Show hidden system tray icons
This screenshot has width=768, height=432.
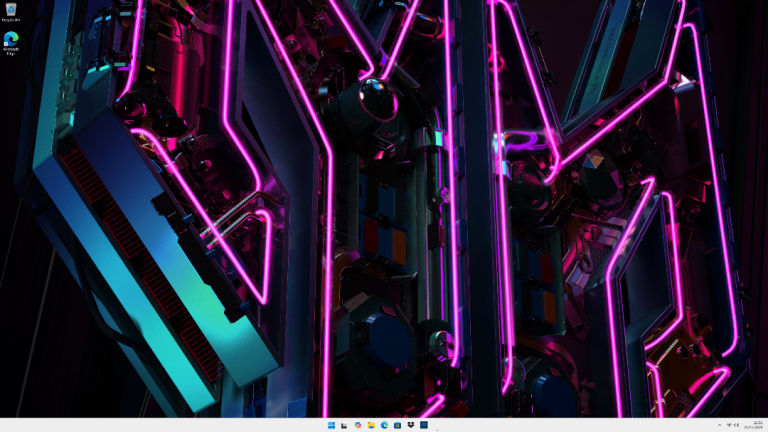pyautogui.click(x=720, y=425)
